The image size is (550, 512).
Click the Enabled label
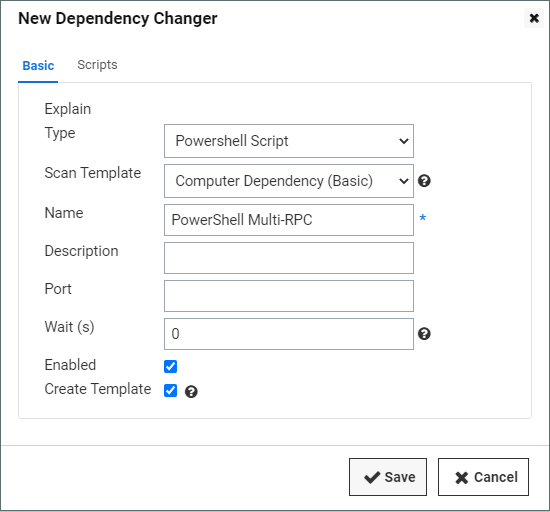click(70, 365)
